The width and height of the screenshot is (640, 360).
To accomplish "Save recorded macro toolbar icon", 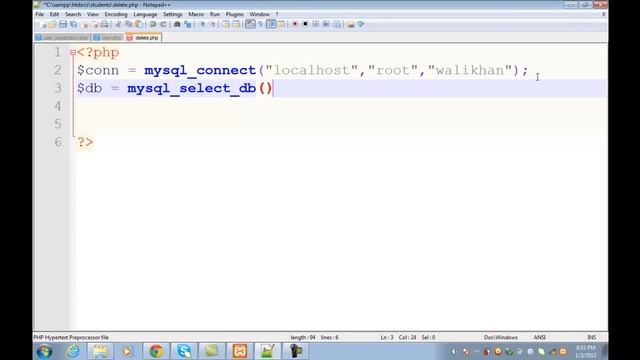I will coord(337,24).
